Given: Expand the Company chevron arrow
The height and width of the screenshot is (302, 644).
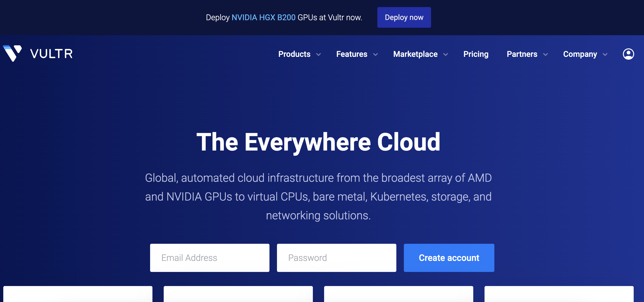Looking at the screenshot, I should coord(605,54).
